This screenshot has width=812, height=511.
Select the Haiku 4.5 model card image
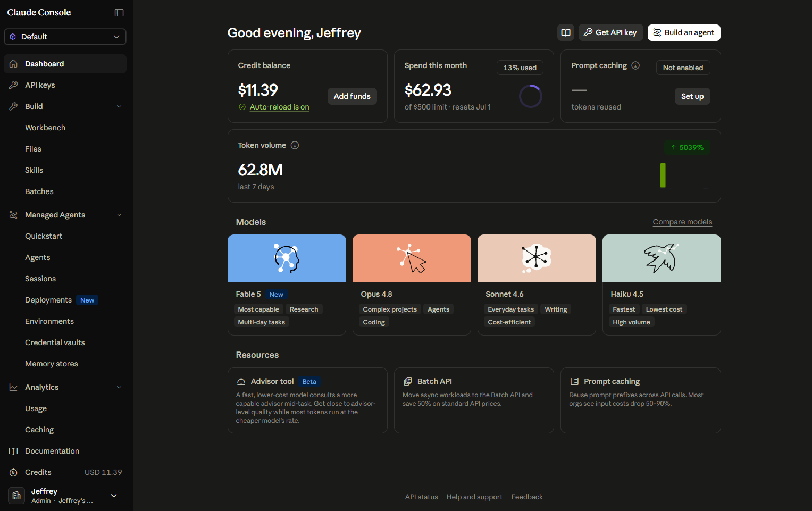tap(662, 258)
